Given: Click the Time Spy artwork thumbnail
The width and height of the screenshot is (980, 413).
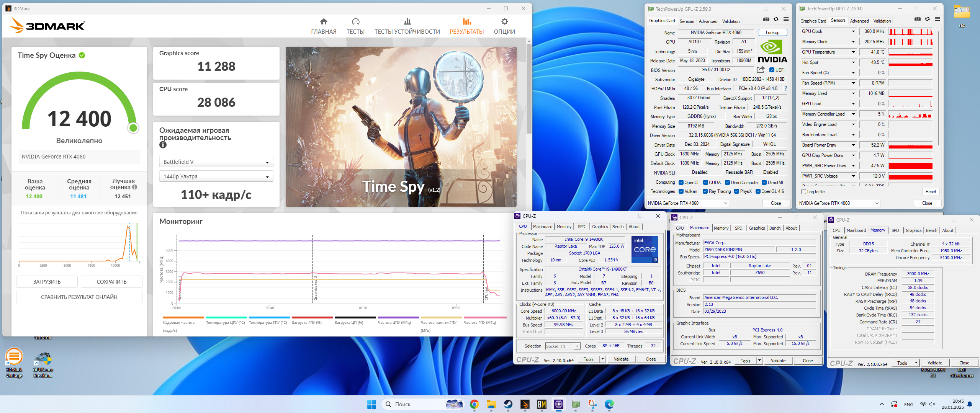Looking at the screenshot, I should (x=401, y=127).
